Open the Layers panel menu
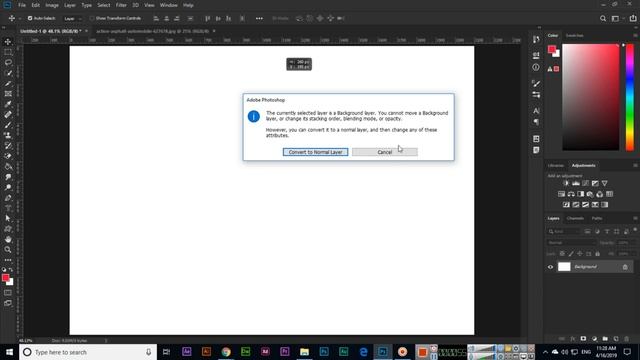Screen dimensions: 640x360 635,218
